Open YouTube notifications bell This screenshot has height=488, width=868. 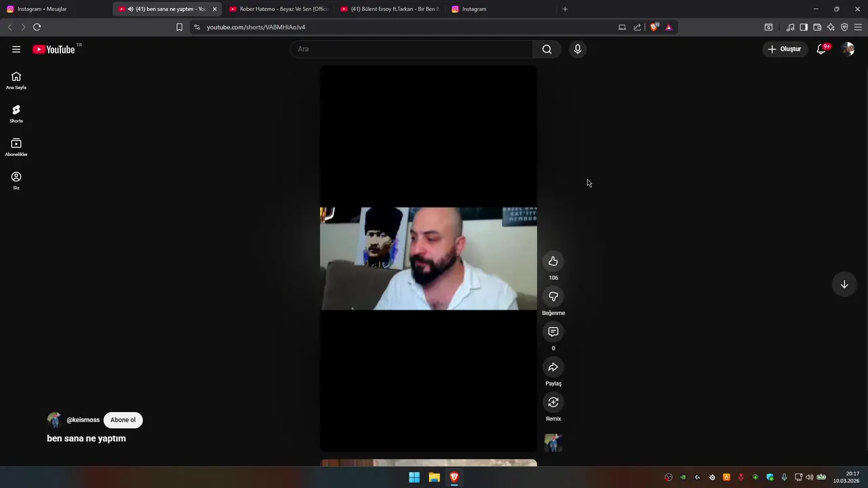pos(821,49)
